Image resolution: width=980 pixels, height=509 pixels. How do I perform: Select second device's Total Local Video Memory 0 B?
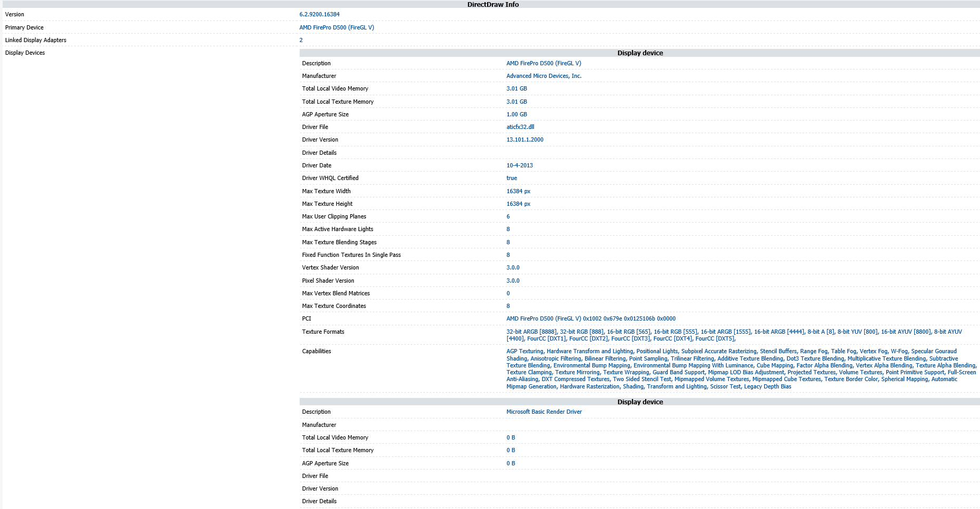pos(511,437)
